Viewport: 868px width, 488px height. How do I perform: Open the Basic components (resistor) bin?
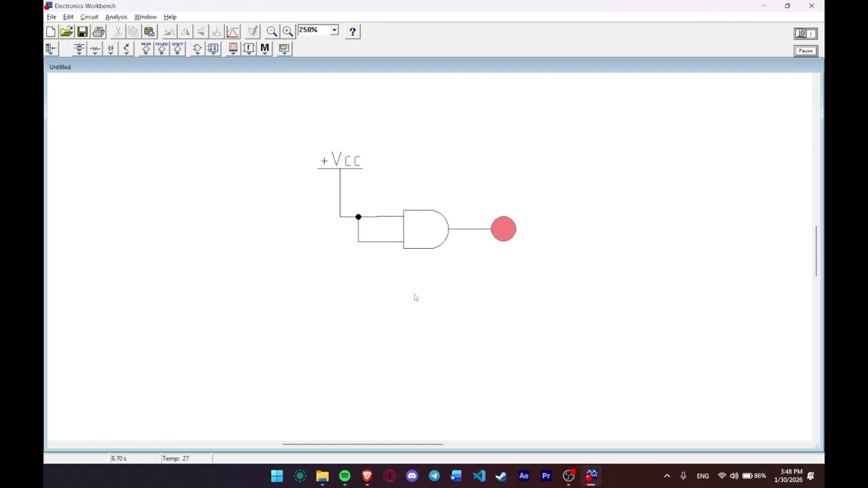(x=94, y=48)
